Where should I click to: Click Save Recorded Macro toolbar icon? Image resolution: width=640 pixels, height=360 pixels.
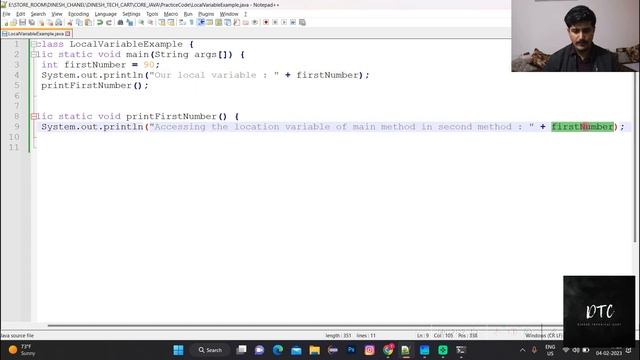click(302, 22)
